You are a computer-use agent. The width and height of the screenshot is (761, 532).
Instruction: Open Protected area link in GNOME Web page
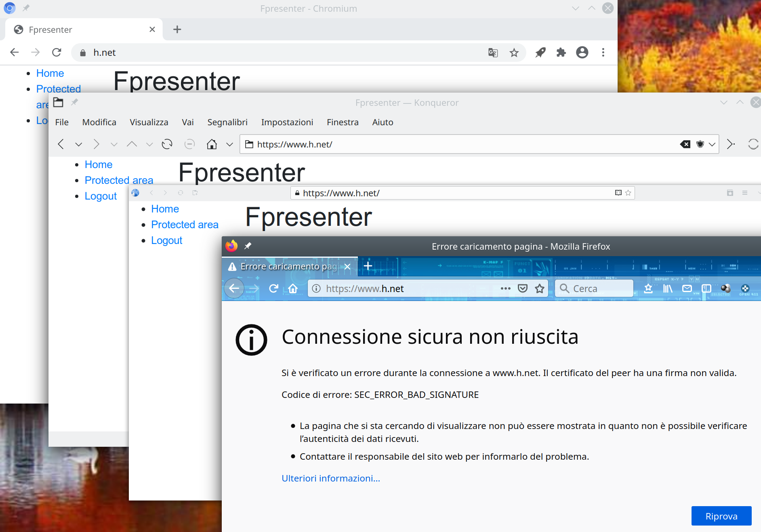[185, 225]
